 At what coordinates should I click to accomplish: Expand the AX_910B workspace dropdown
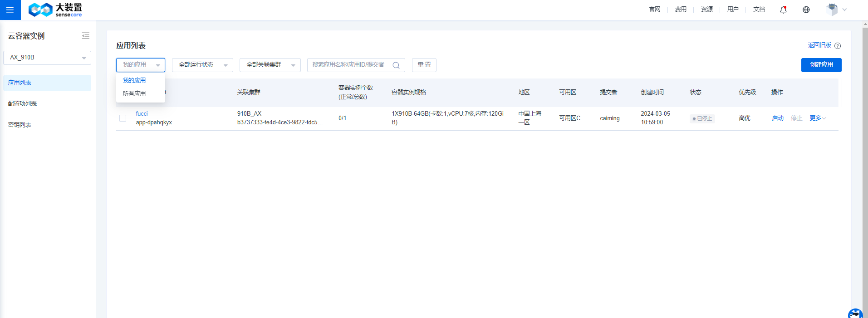pos(47,58)
